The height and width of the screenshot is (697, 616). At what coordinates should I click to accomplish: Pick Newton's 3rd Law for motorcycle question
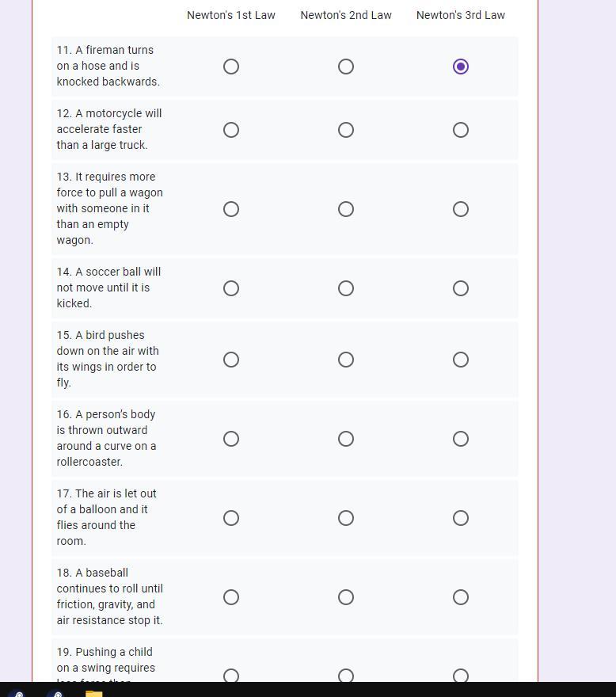tap(461, 130)
